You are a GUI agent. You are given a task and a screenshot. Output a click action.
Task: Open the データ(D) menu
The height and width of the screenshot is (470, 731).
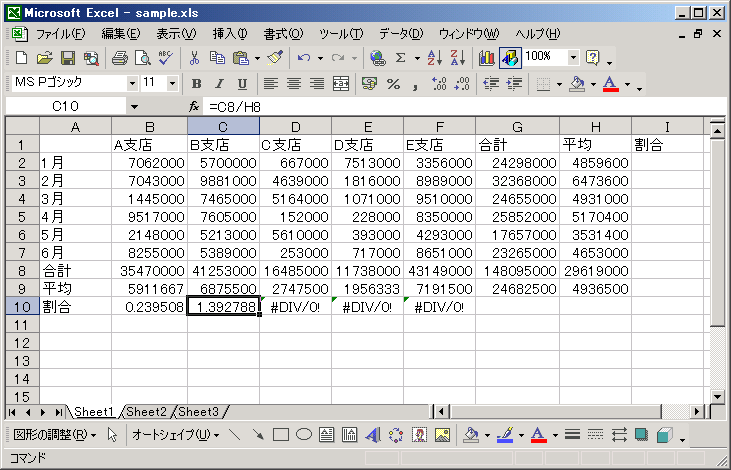coord(401,34)
